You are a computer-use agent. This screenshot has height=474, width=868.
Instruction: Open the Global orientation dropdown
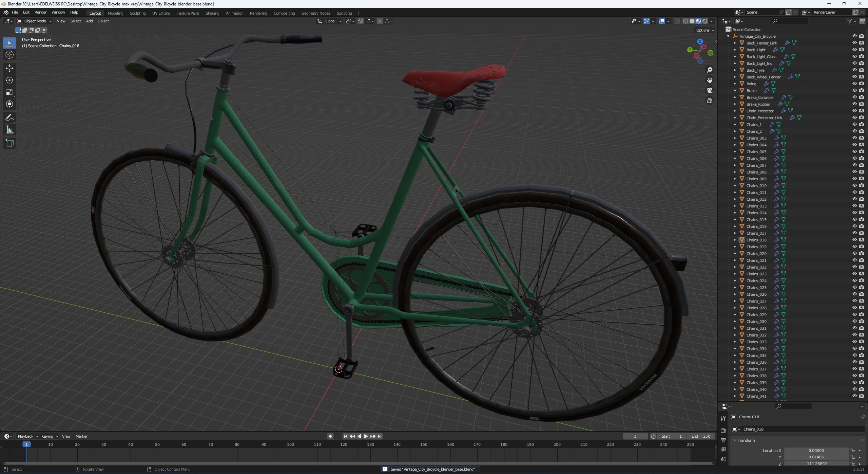tap(330, 21)
